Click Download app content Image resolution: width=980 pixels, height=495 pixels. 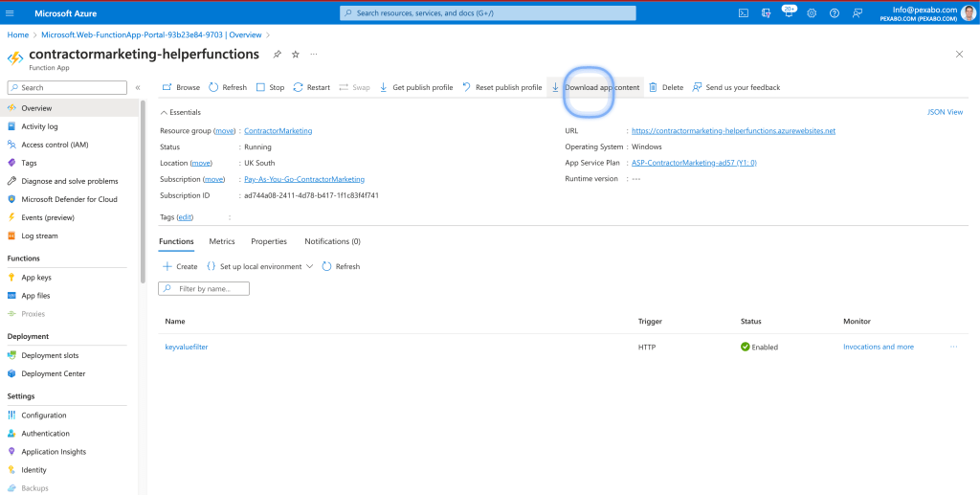[595, 87]
